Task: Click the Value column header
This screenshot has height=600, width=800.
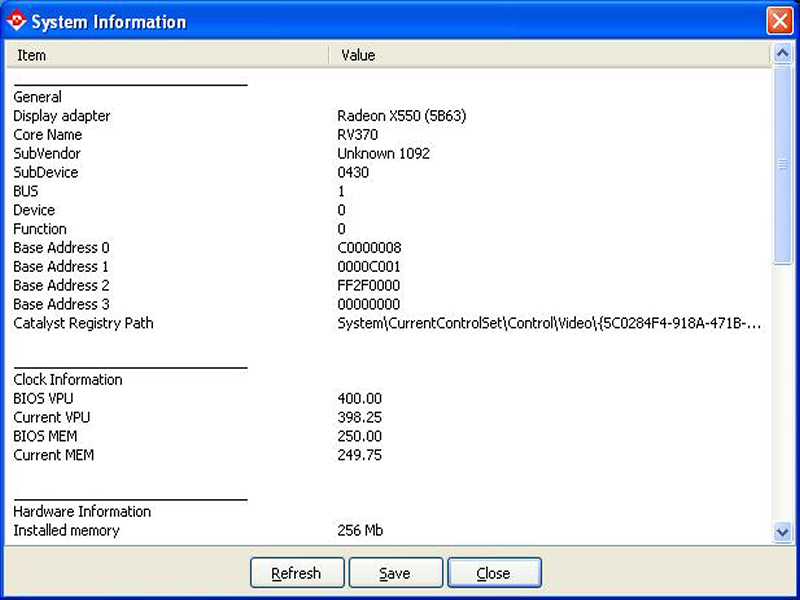Action: pyautogui.click(x=549, y=55)
